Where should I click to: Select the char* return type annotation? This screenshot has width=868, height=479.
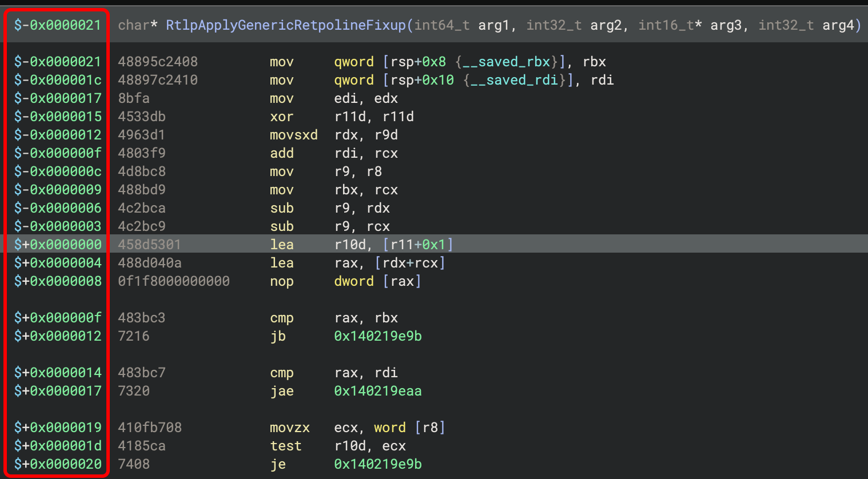[136, 25]
